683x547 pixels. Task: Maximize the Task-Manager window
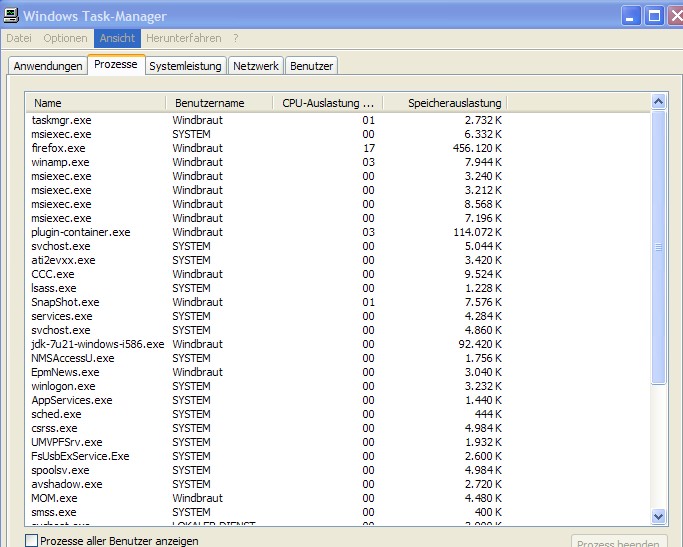coord(653,16)
